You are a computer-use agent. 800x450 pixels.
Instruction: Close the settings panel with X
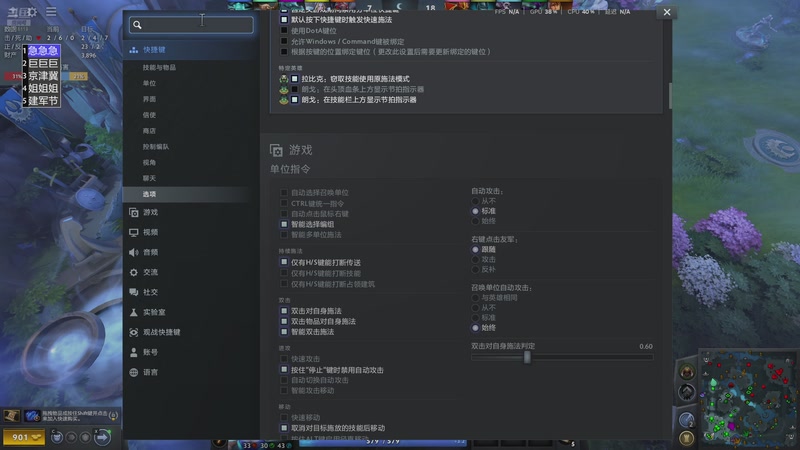coord(667,12)
